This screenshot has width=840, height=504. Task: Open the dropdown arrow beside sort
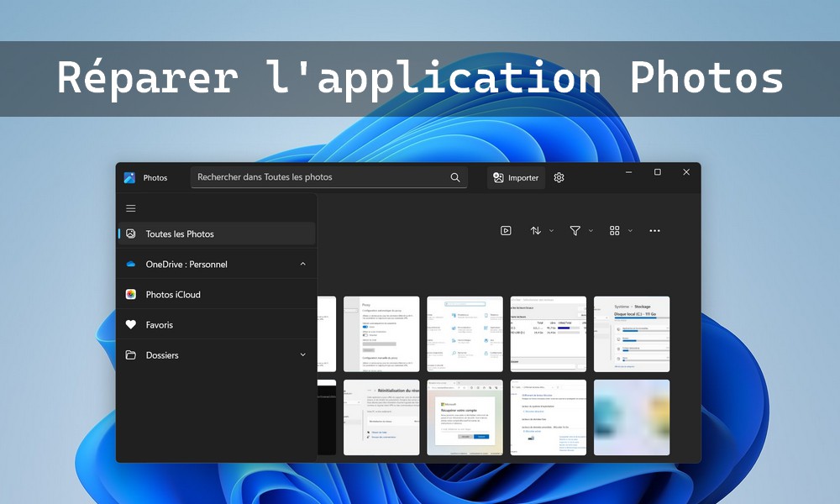tap(551, 230)
